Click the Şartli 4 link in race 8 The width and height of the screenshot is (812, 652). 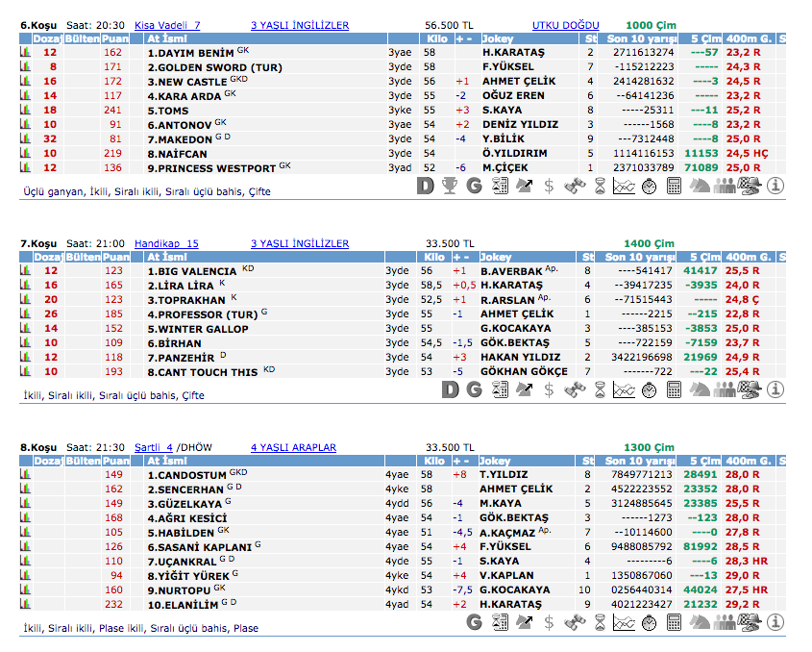(154, 447)
